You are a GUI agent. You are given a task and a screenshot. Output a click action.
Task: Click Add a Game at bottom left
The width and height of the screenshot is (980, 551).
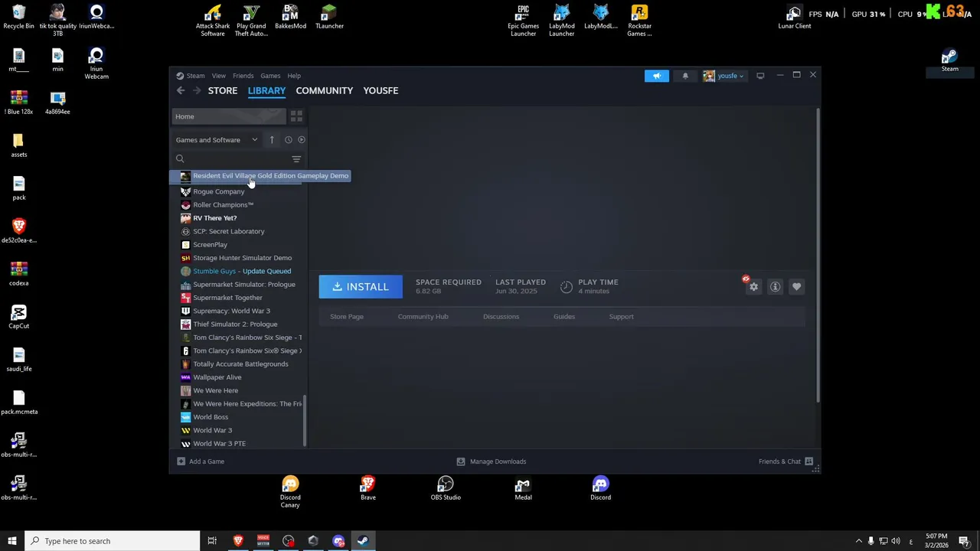201,461
